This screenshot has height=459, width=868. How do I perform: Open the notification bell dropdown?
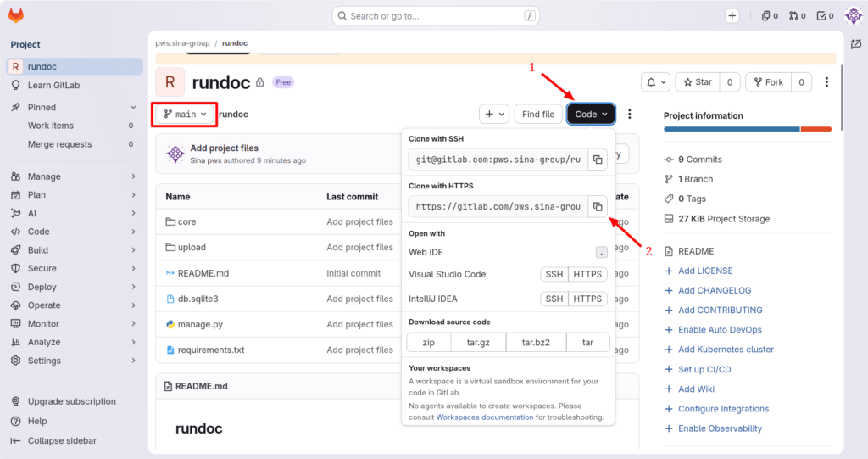tap(656, 82)
